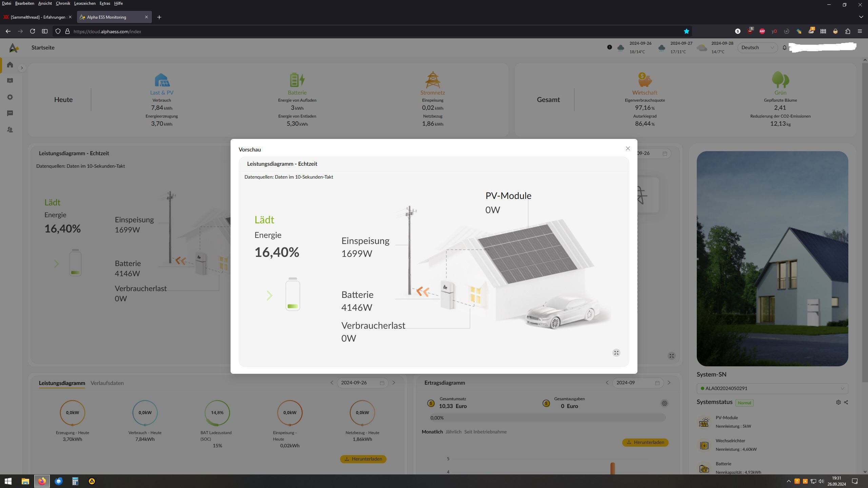
Task: Open File Explorer from taskbar
Action: (25, 481)
